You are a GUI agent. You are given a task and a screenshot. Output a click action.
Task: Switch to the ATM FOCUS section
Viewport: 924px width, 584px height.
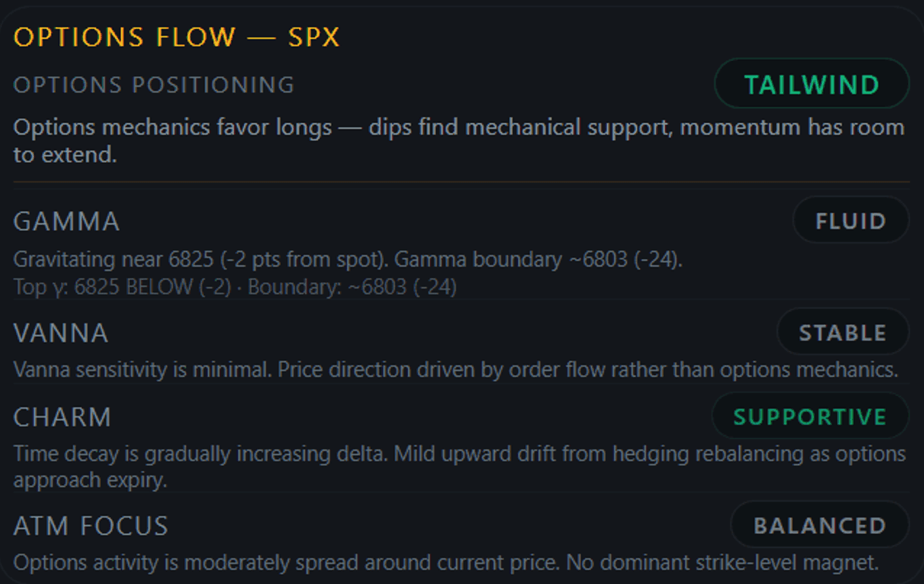[x=91, y=526]
